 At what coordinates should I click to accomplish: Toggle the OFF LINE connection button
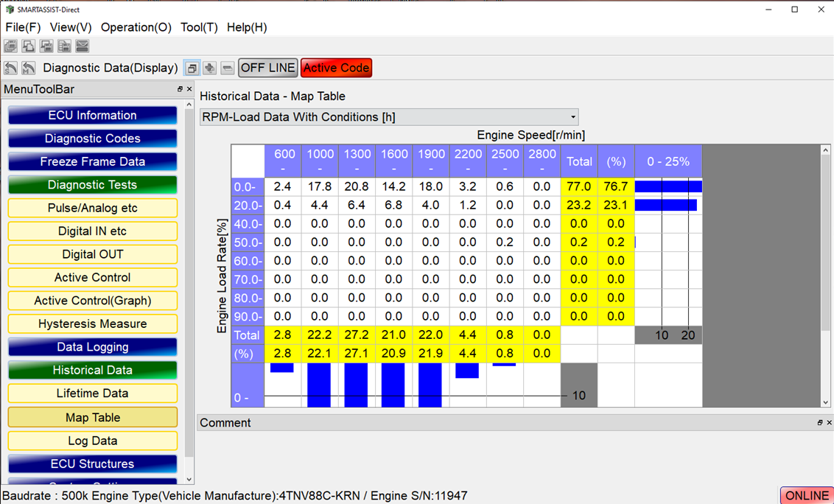pyautogui.click(x=268, y=68)
